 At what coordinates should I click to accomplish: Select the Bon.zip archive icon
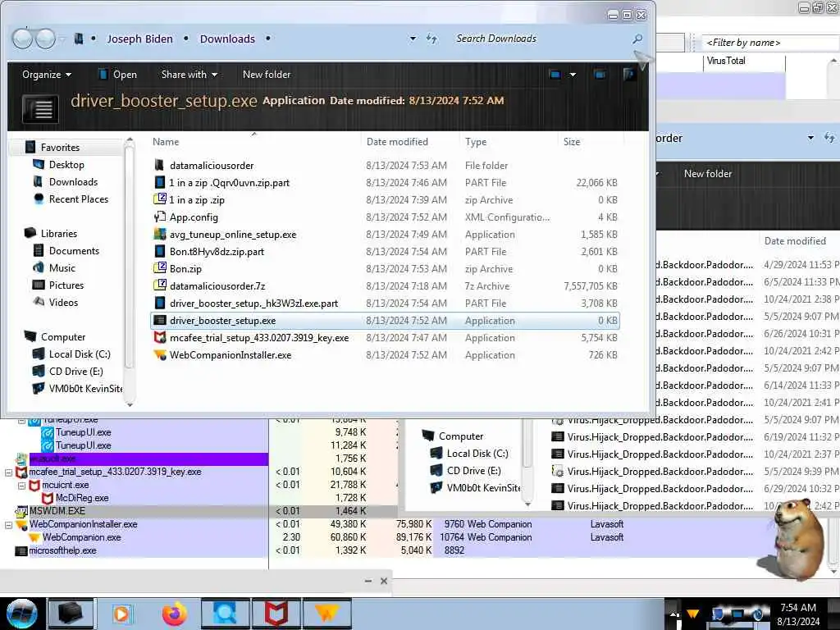[x=160, y=268]
